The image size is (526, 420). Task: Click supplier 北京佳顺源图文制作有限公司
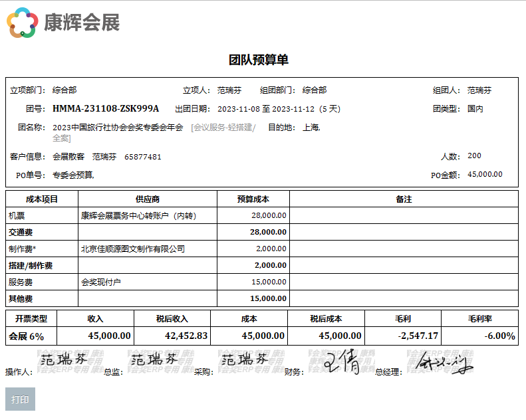(132, 249)
